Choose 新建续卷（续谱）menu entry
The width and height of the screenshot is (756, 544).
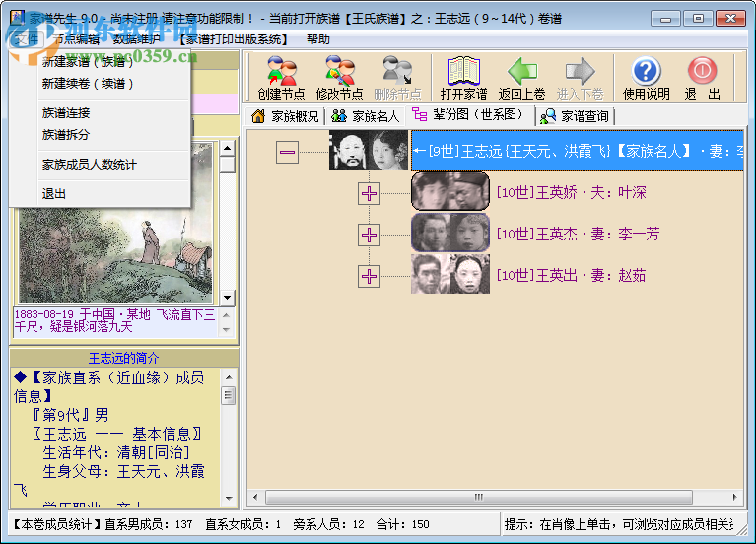101,84
